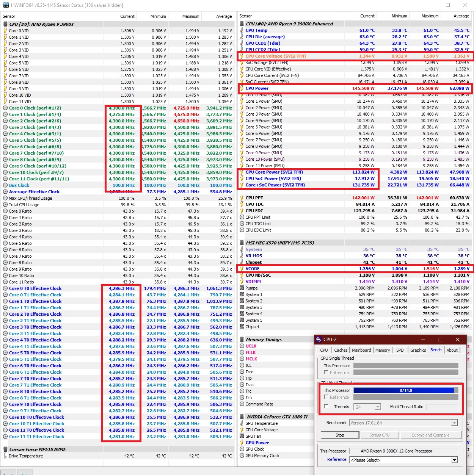Click the Stop button in CPU-Z
This screenshot has width=474, height=476.
point(340,435)
